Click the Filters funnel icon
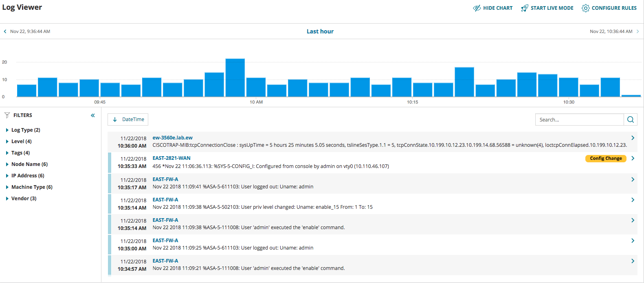644x283 pixels. 7,115
